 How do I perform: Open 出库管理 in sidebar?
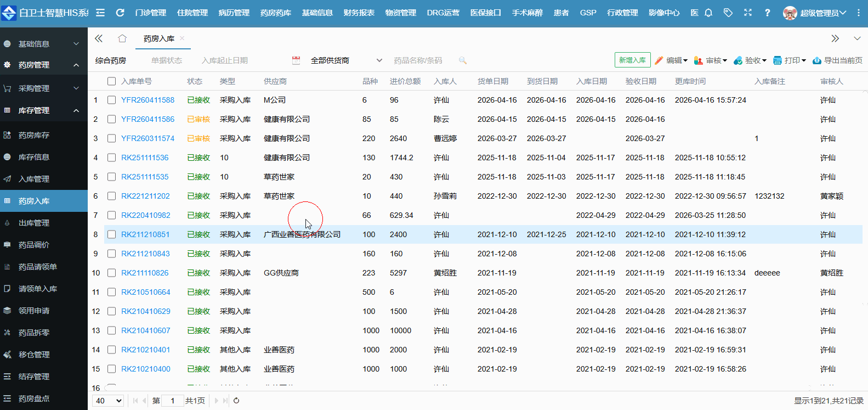coord(44,223)
